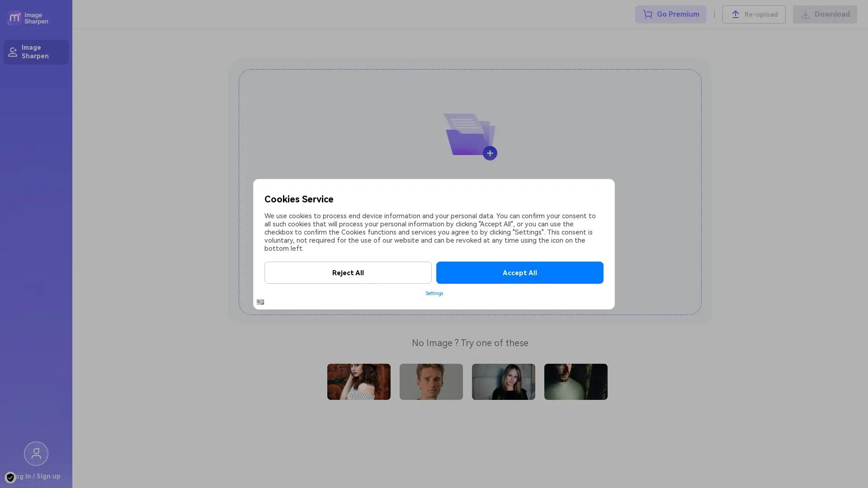Select the grayscale man sample portrait
The image size is (868, 488).
click(431, 381)
